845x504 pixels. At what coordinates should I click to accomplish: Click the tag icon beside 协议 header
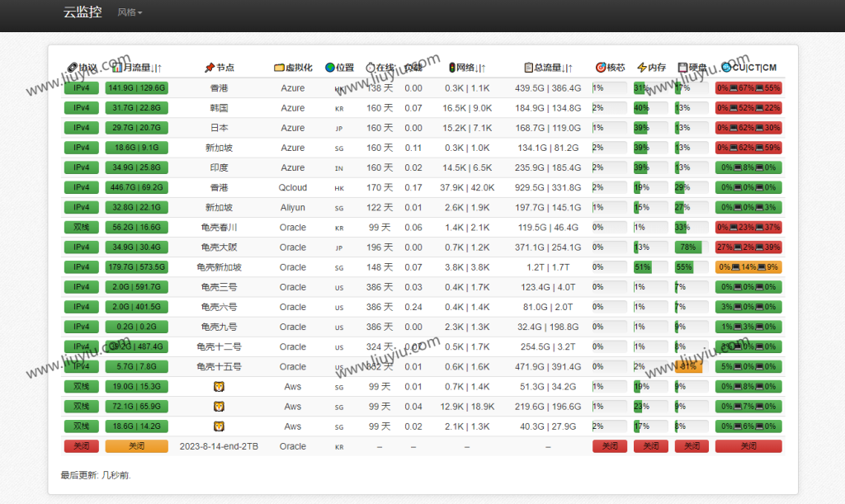click(x=73, y=68)
